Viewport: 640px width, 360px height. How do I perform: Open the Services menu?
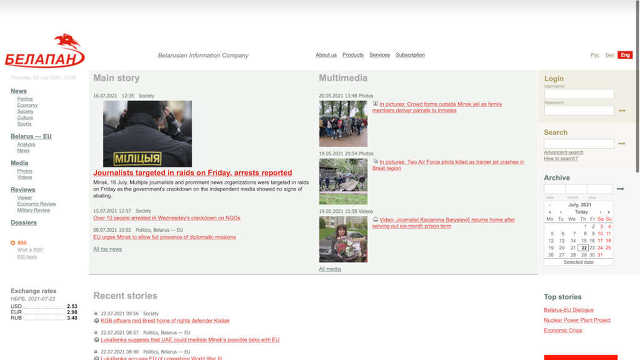[380, 55]
